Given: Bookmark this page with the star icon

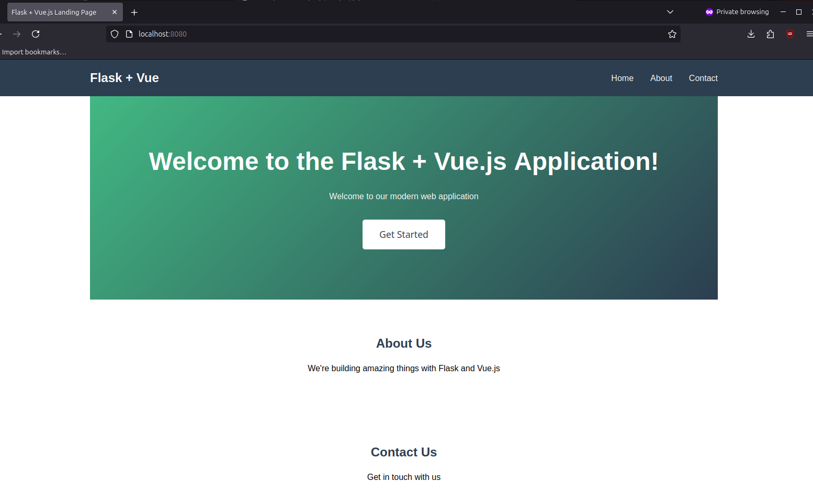Looking at the screenshot, I should [x=672, y=34].
